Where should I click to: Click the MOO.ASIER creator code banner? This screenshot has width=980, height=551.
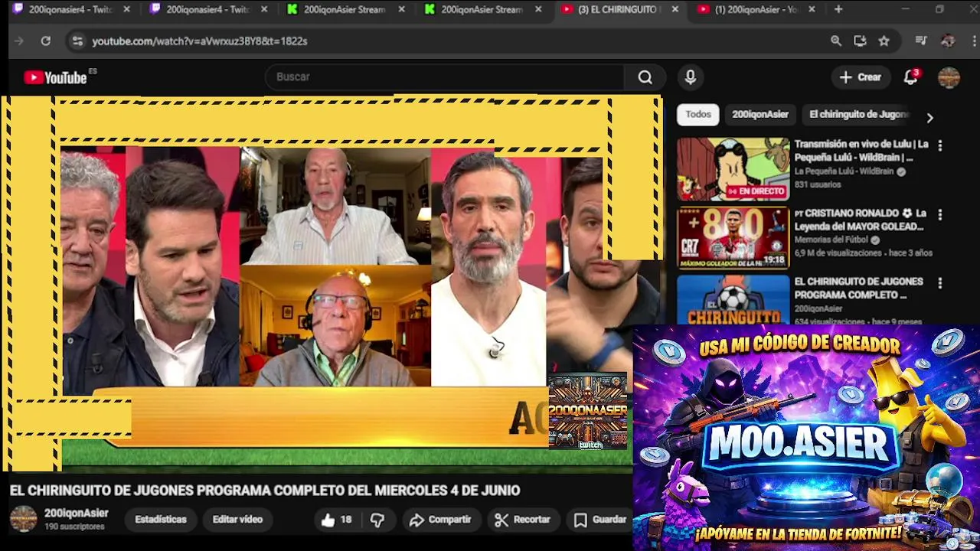(806, 438)
